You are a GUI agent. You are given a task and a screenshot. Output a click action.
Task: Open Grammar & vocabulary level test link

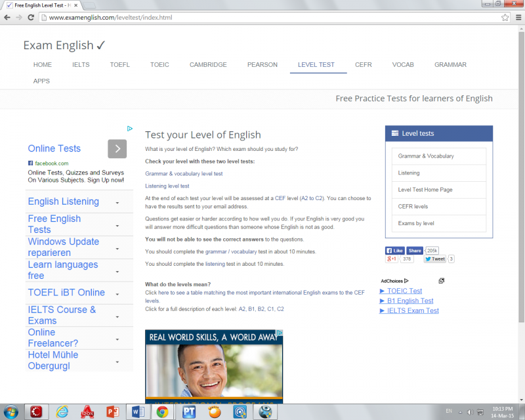pos(184,174)
